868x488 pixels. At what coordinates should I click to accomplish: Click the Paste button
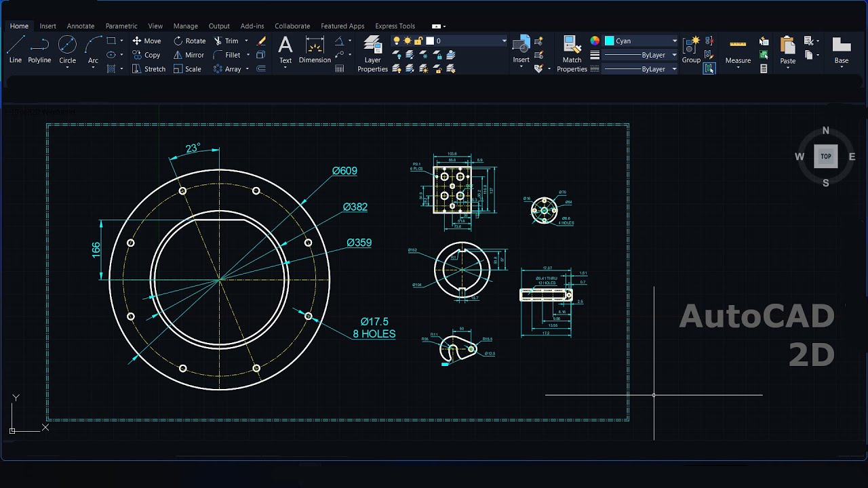tap(787, 50)
